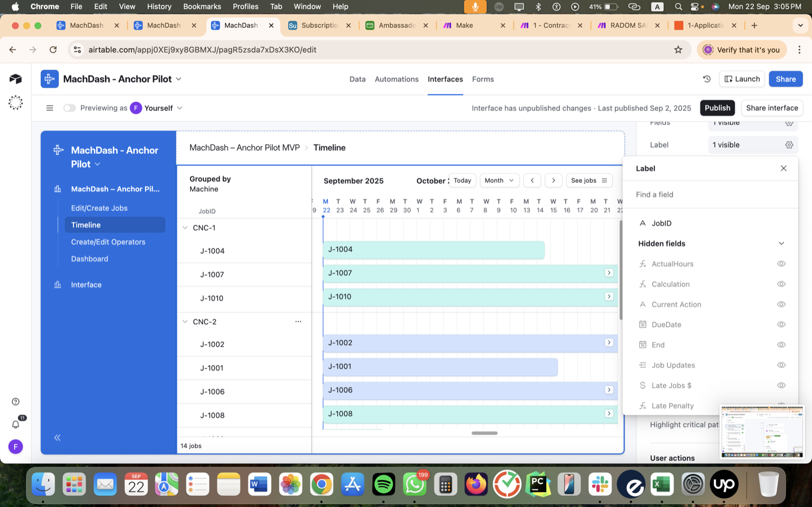Collapse the Hidden fields section

pyautogui.click(x=781, y=243)
